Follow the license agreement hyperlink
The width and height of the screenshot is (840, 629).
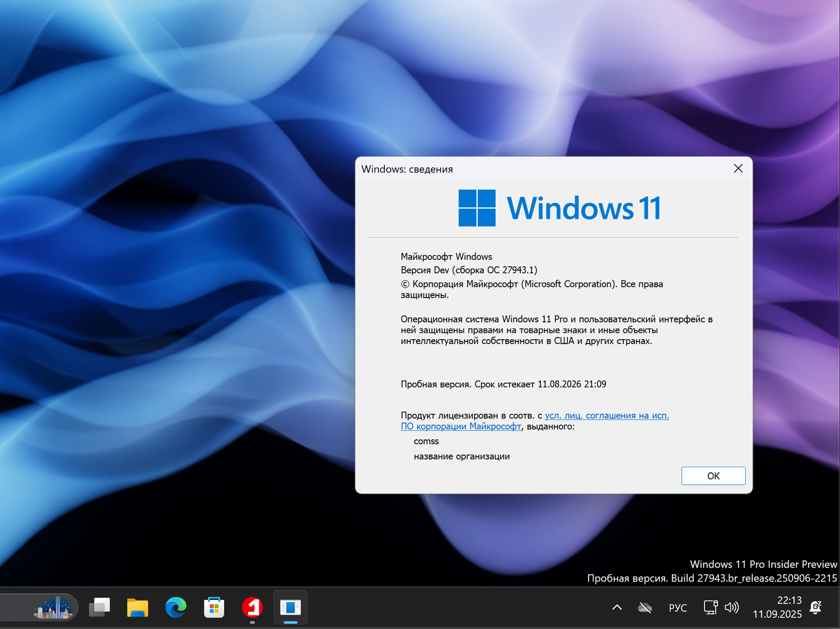coord(606,415)
